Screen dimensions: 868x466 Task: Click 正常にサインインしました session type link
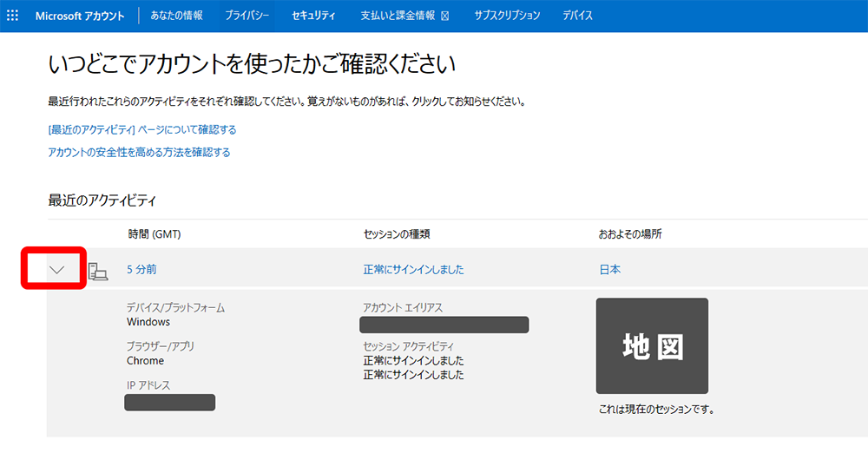coord(413,270)
